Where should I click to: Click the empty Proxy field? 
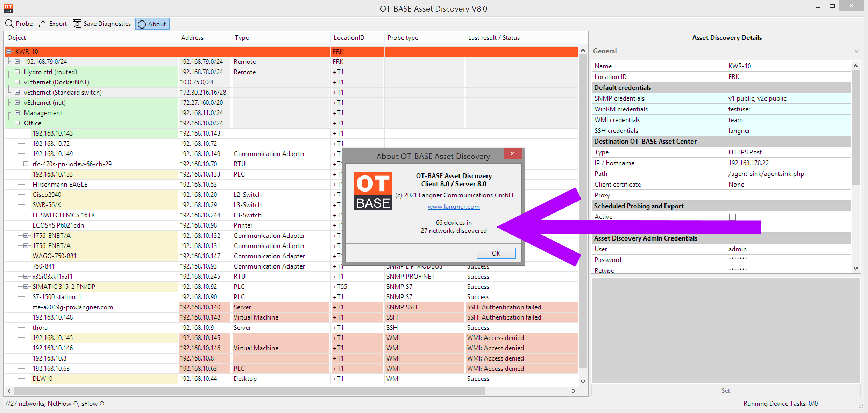pos(788,195)
